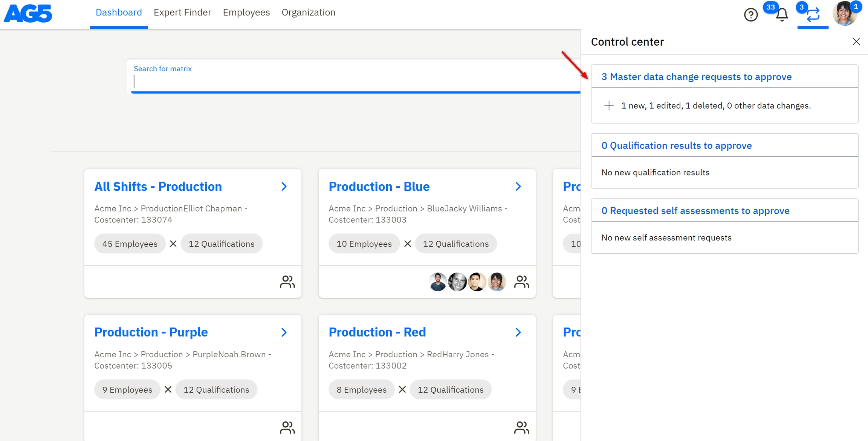Click the AG5 logo
The width and height of the screenshot is (868, 441).
coord(28,13)
